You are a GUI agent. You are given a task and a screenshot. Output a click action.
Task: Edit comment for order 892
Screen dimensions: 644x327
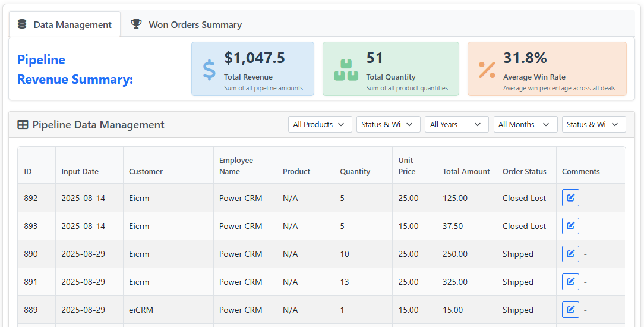[570, 197]
